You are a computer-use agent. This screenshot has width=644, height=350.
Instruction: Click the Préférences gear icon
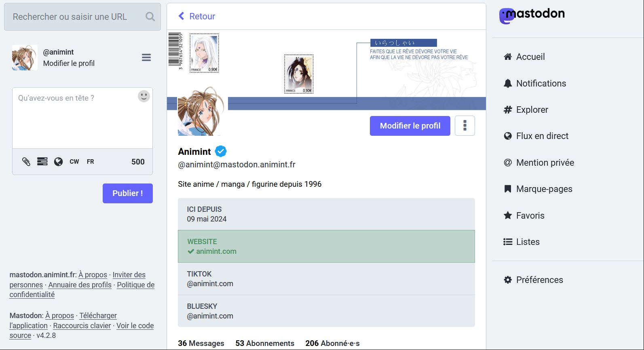(x=508, y=280)
